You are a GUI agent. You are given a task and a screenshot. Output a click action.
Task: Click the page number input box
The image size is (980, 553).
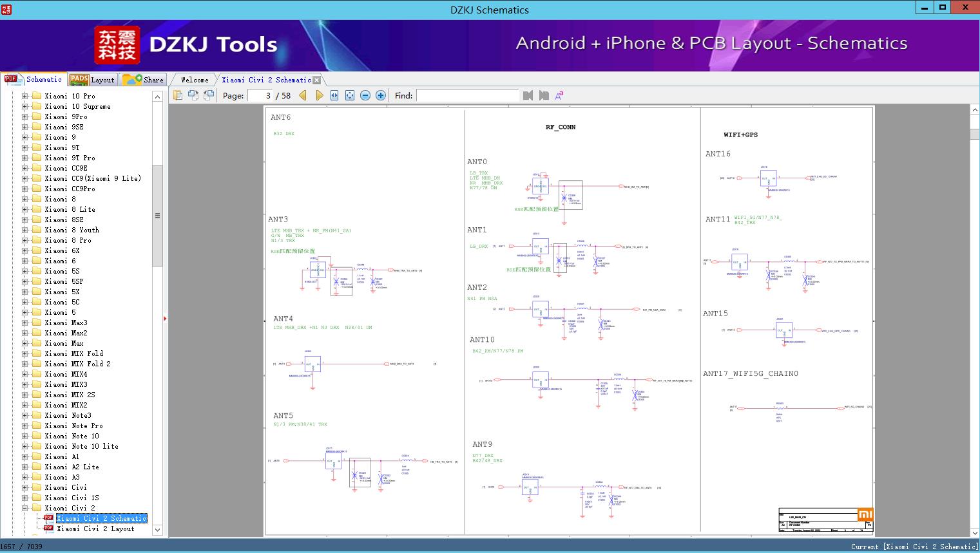(260, 95)
